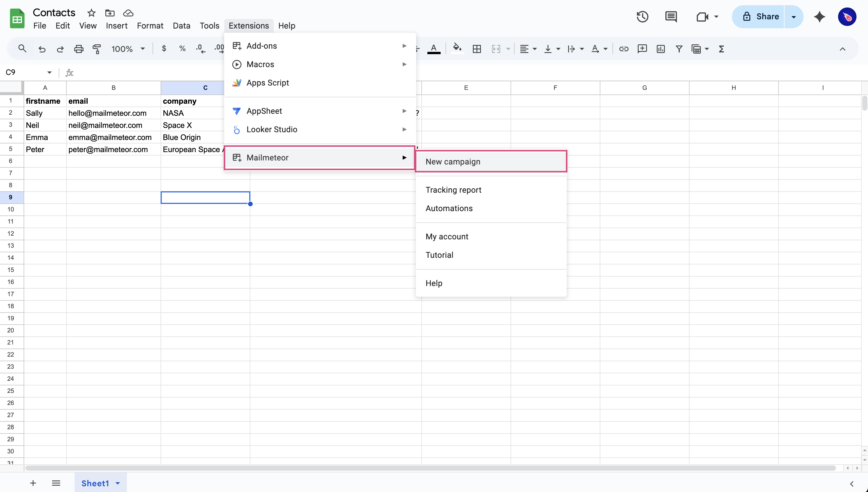This screenshot has width=868, height=492.
Task: Insert a chart
Action: click(661, 49)
